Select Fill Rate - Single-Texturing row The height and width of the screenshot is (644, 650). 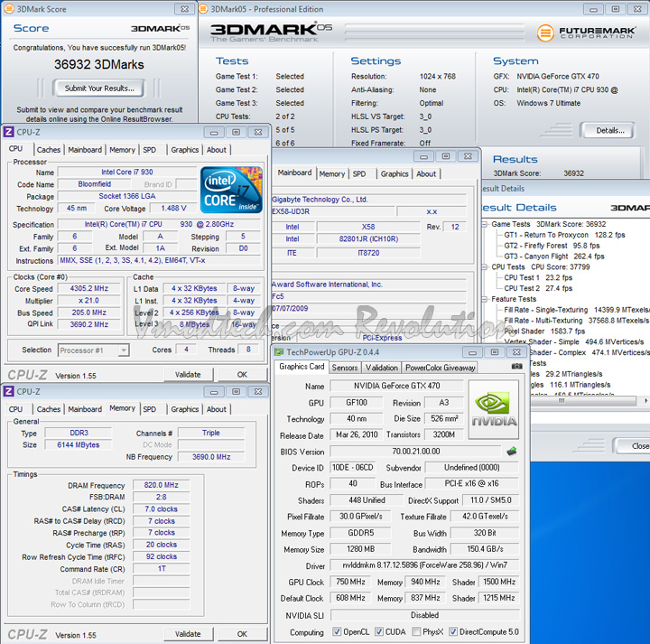point(577,310)
